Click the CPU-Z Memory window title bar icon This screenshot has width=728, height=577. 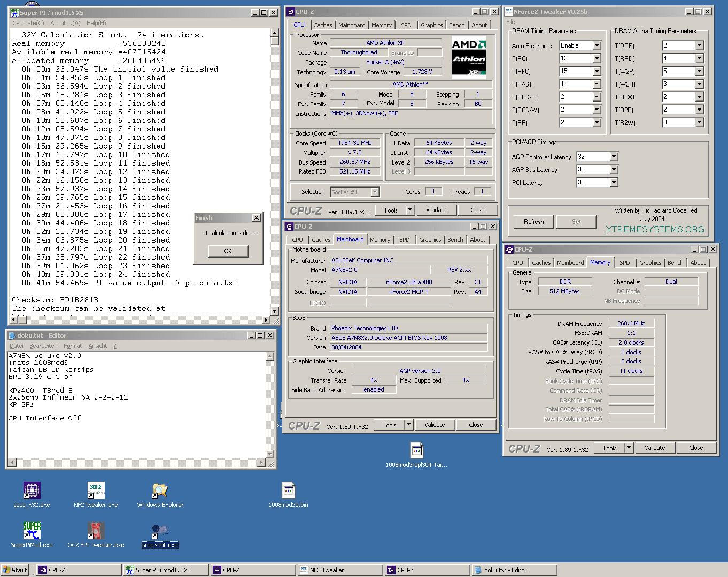[x=509, y=249]
